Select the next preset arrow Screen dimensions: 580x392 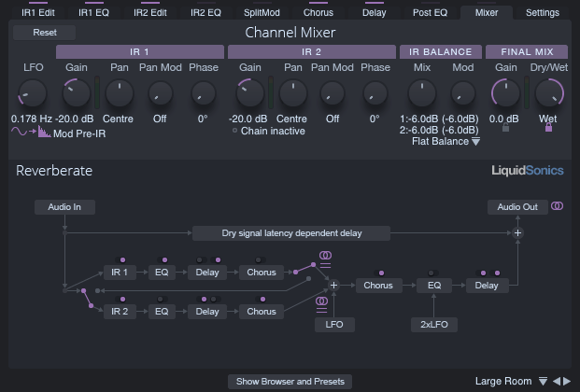coord(567,381)
